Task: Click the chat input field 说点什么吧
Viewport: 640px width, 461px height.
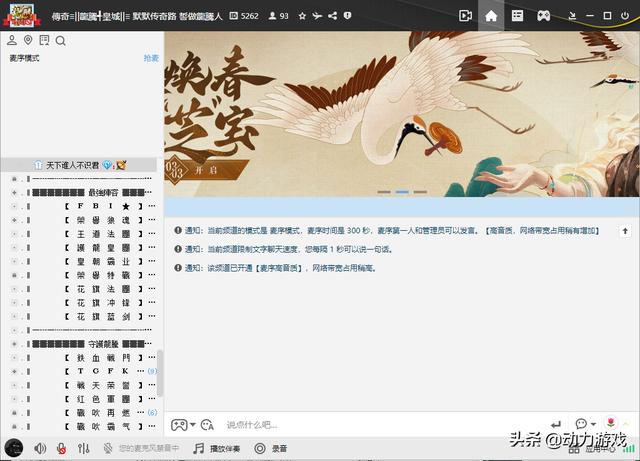Action: [x=384, y=425]
